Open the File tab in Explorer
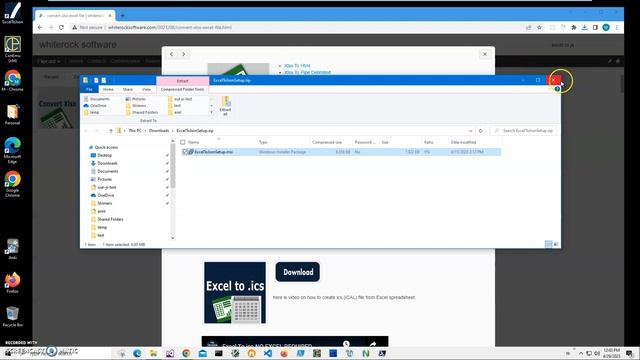The height and width of the screenshot is (360, 640). click(89, 89)
